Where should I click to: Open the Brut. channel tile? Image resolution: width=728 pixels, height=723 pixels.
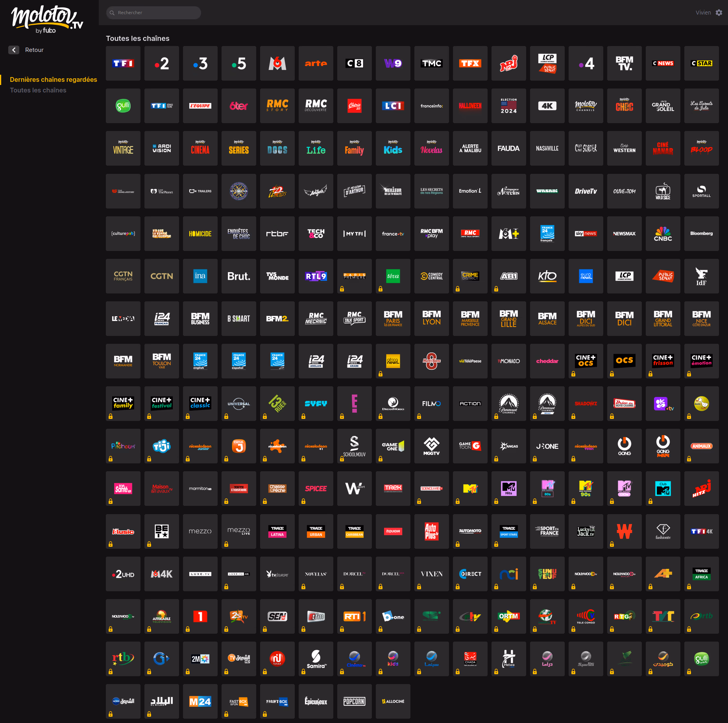coord(239,276)
